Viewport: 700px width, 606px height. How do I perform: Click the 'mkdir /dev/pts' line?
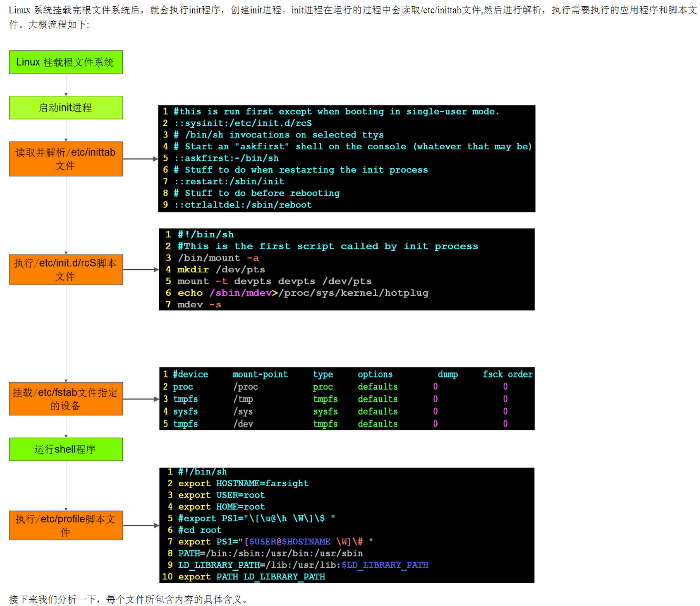221,270
